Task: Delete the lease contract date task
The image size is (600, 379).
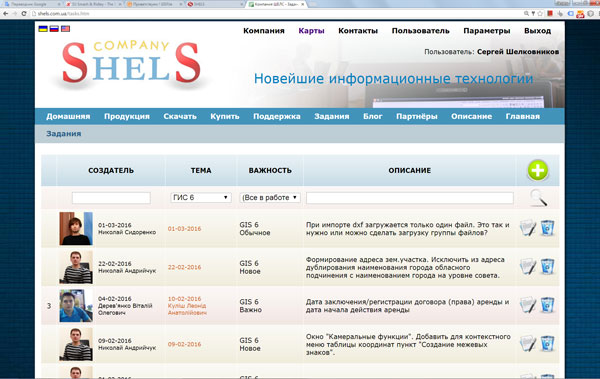Action: click(548, 305)
